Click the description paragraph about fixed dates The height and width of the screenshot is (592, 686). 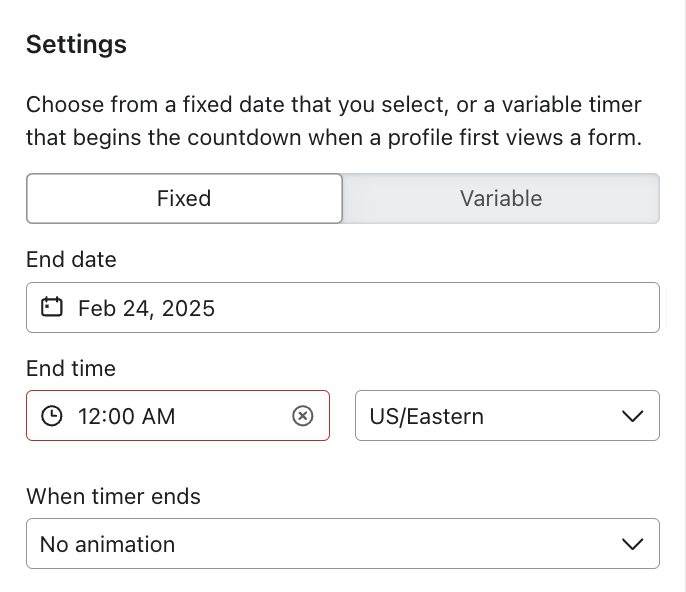click(333, 121)
